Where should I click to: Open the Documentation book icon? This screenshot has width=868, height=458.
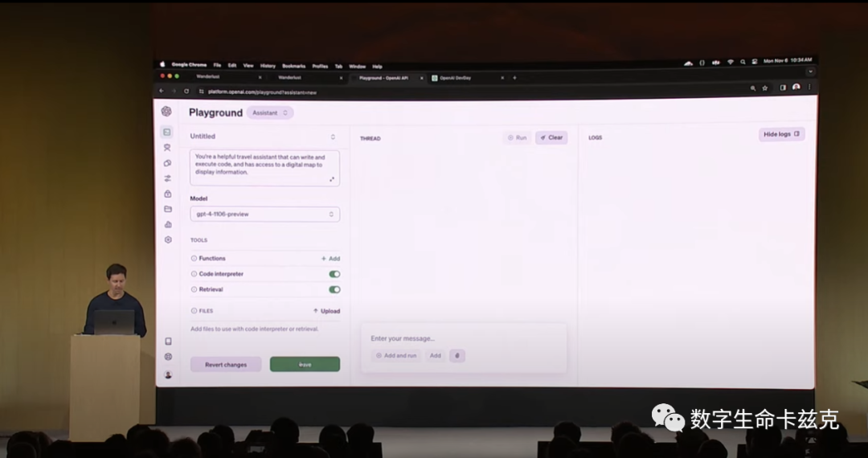pyautogui.click(x=168, y=341)
